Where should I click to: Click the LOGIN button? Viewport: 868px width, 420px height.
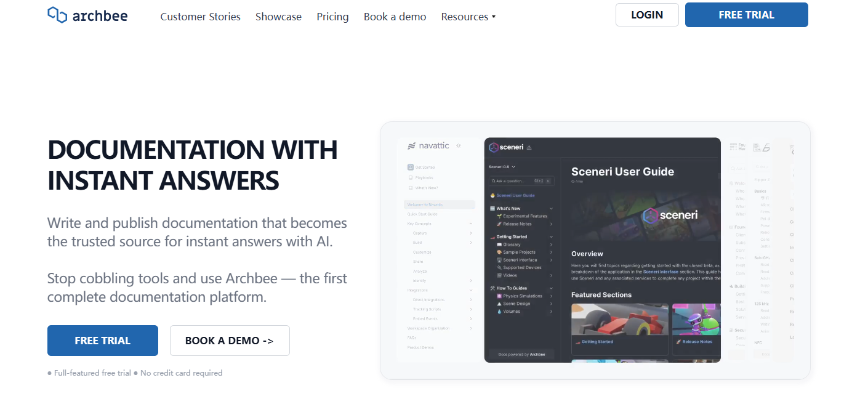click(x=647, y=15)
